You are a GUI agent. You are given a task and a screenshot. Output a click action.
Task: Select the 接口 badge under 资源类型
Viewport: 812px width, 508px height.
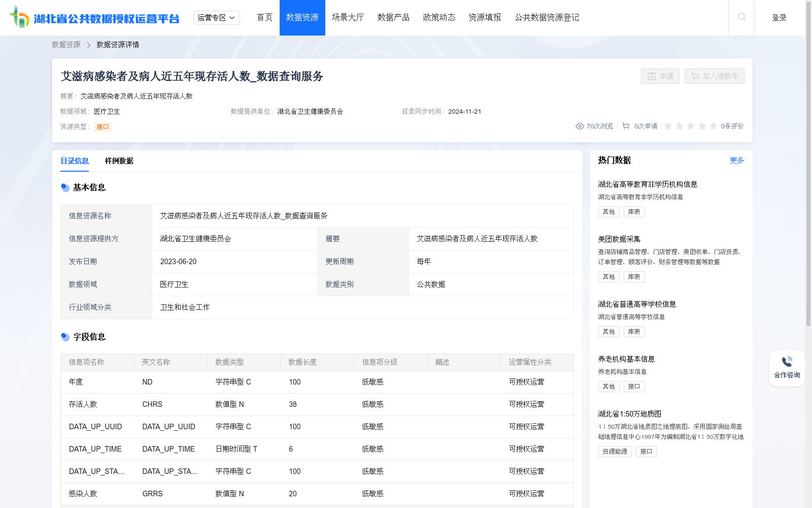click(104, 127)
